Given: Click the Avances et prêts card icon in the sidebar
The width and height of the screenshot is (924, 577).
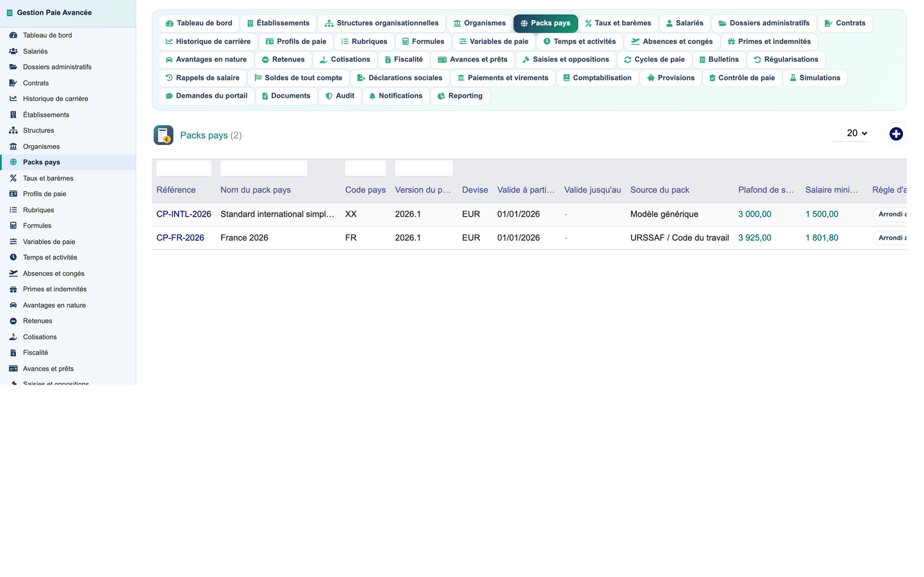Looking at the screenshot, I should (13, 369).
